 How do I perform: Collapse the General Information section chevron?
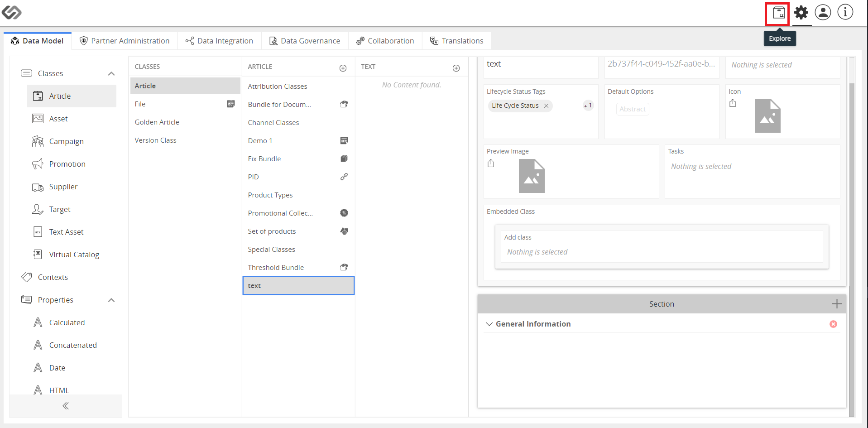click(489, 324)
